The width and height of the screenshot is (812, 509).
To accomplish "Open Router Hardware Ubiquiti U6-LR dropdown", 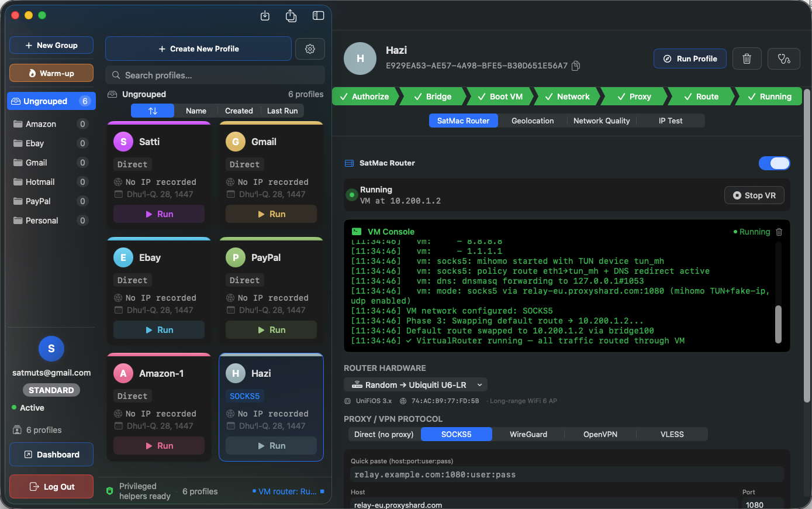I will pos(416,385).
